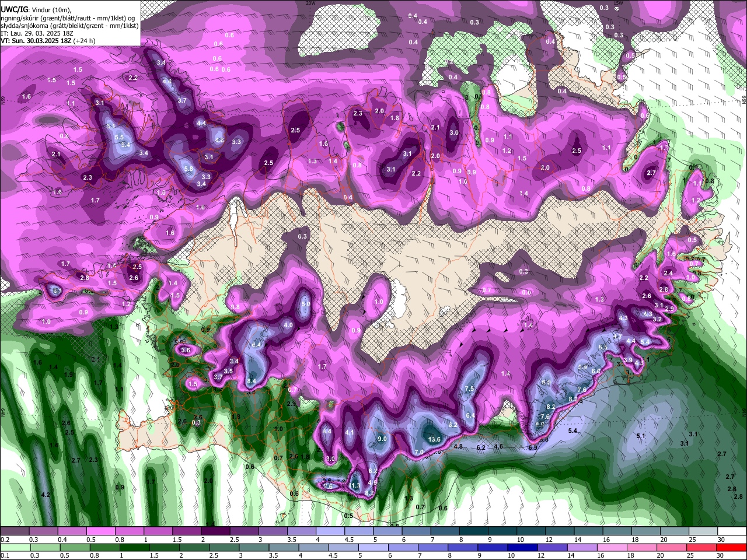The width and height of the screenshot is (747, 560).
Task: Click the 4.8 value off the south coast
Action: [x=458, y=447]
